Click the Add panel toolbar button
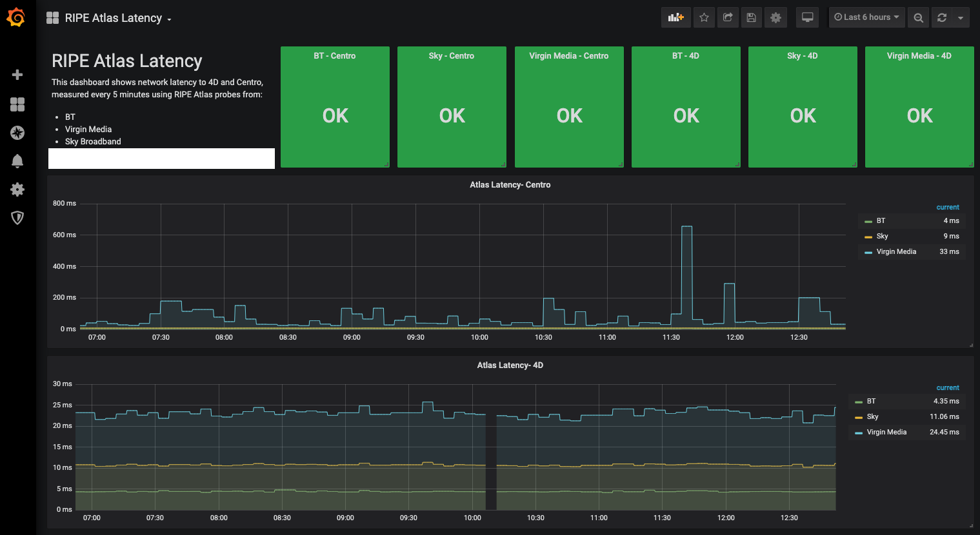 click(x=675, y=17)
